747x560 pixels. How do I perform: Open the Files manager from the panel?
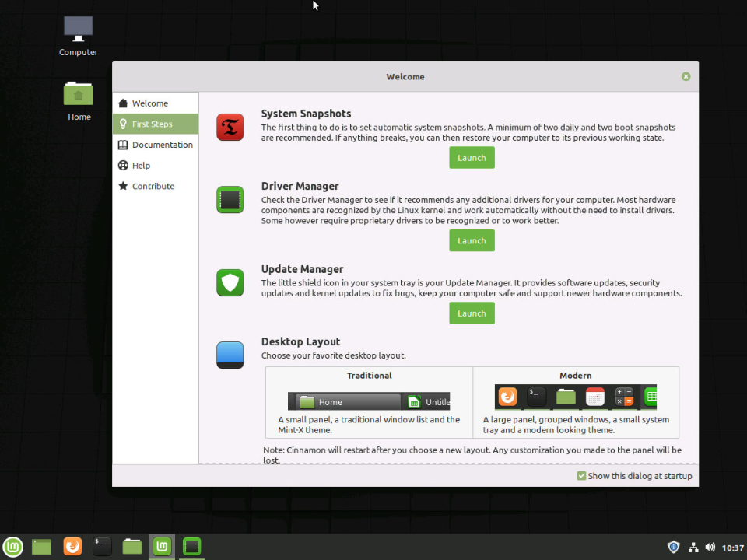tap(132, 547)
